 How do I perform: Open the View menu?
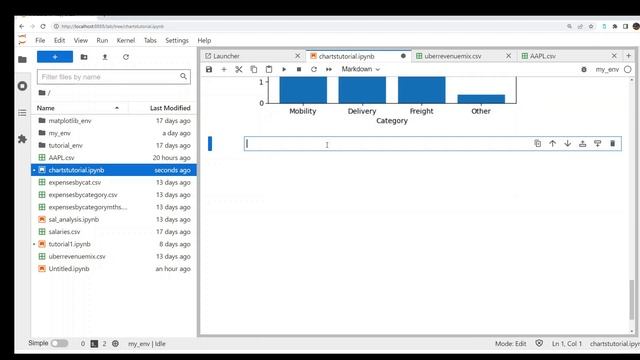[x=81, y=40]
